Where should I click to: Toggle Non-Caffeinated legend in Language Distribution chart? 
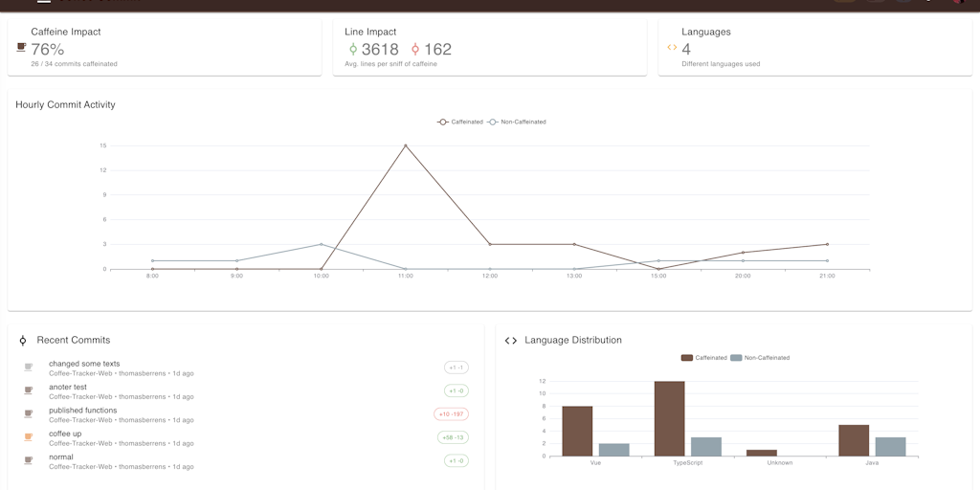[760, 358]
